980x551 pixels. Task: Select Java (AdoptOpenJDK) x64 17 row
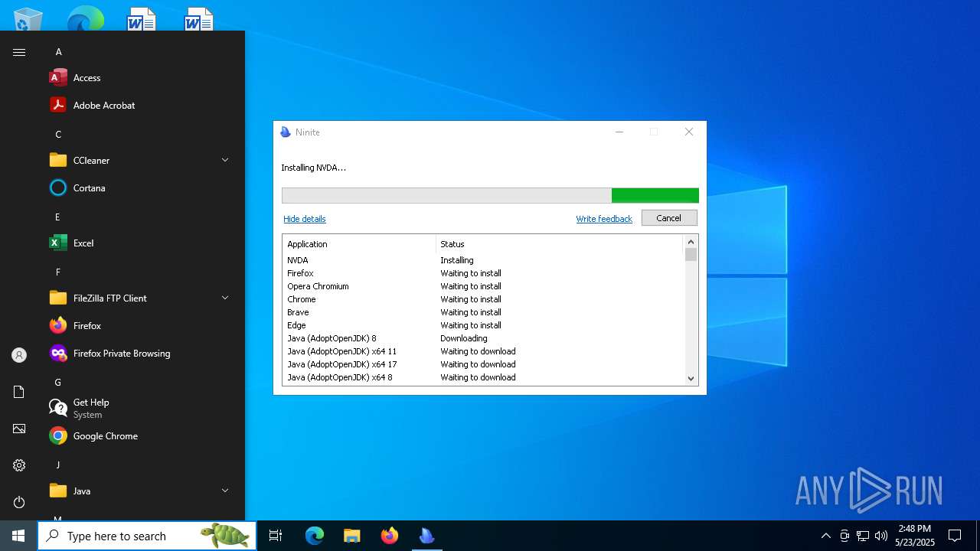(483, 364)
